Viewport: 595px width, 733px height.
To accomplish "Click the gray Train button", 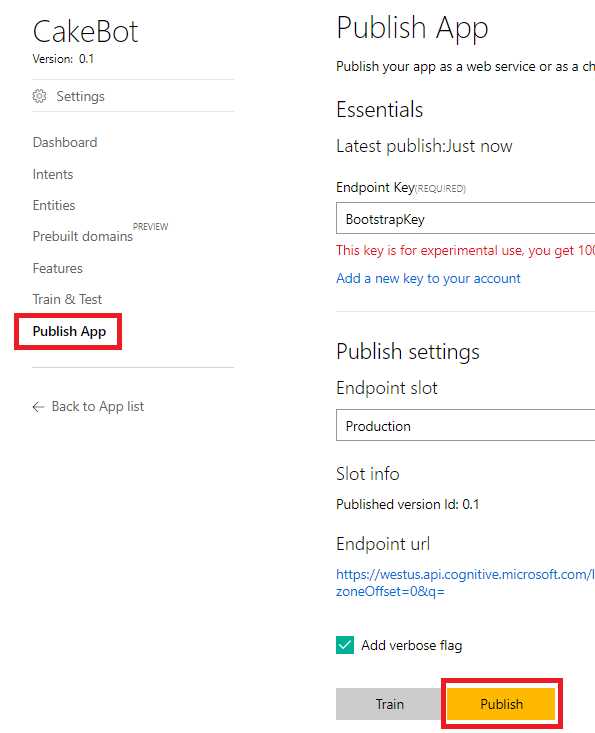I will point(389,704).
